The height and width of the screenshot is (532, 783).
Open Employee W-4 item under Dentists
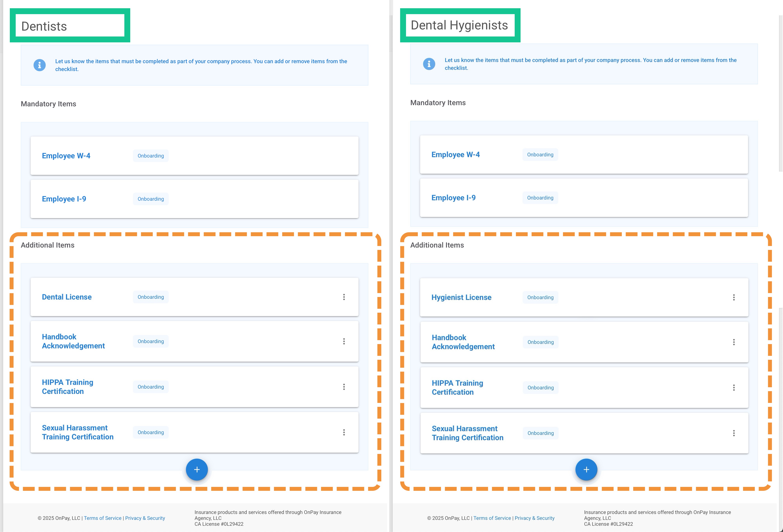66,156
